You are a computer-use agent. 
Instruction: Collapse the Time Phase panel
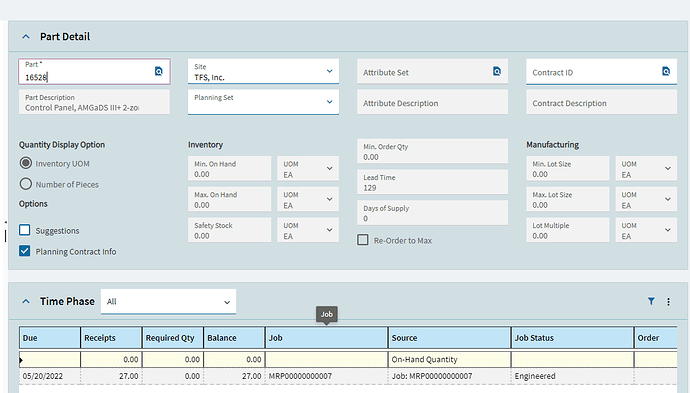(26, 301)
